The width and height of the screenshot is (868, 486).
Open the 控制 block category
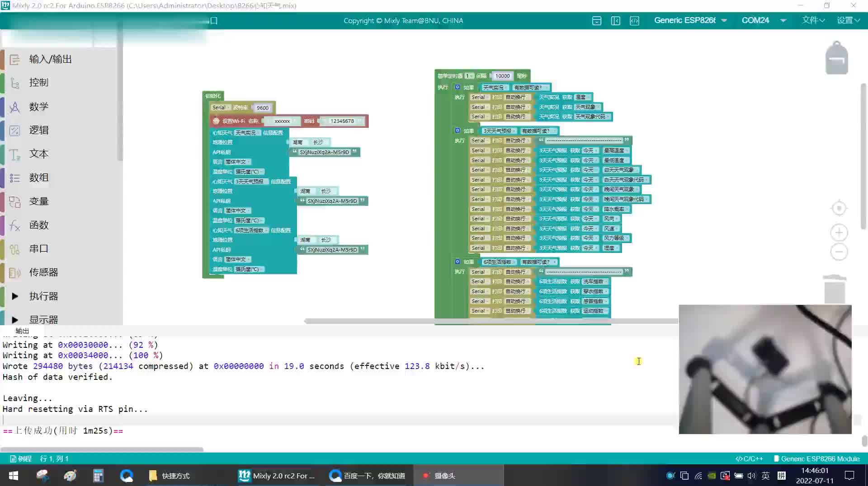[39, 83]
